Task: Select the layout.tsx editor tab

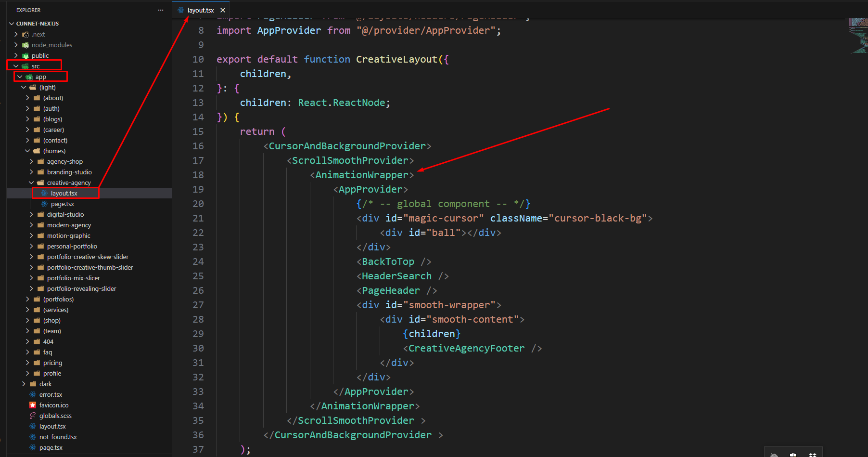Action: tap(200, 10)
